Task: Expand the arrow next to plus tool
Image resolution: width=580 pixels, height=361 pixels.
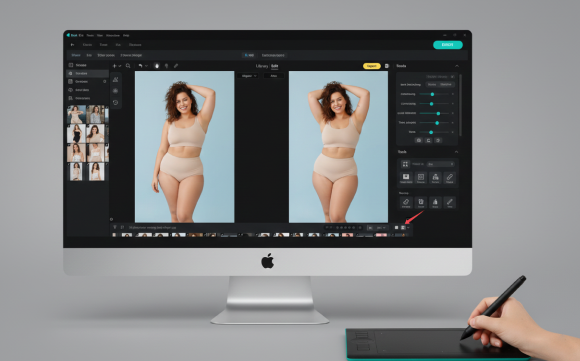Action: (120, 66)
